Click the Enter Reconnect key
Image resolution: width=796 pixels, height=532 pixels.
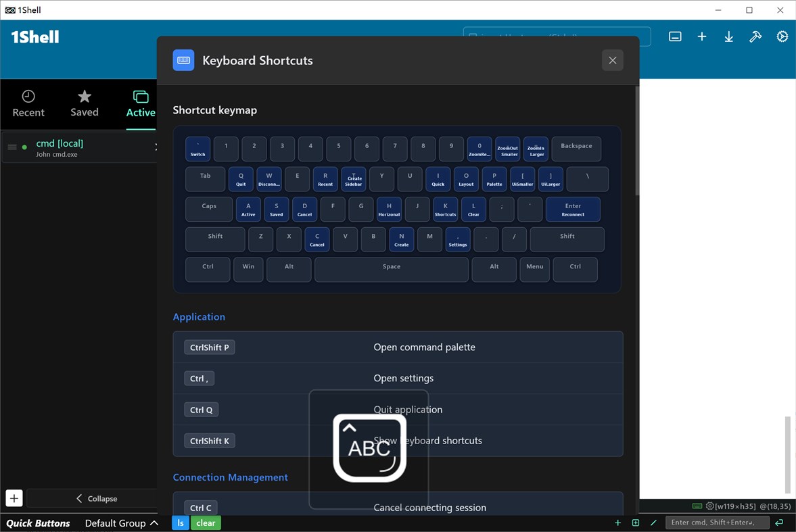(x=573, y=209)
